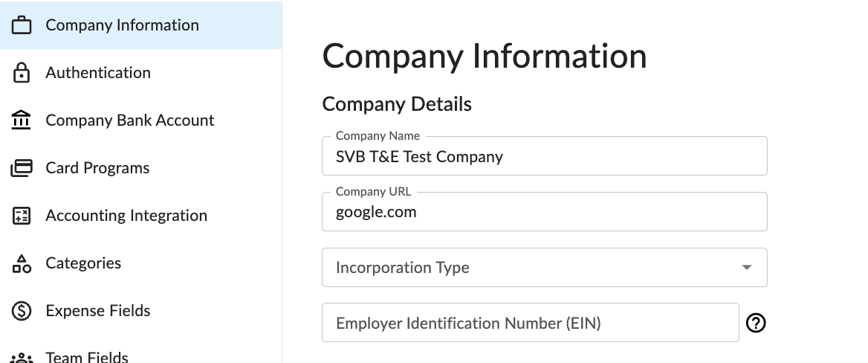
Task: Click the briefcase icon beside Company Information
Action: tap(22, 25)
